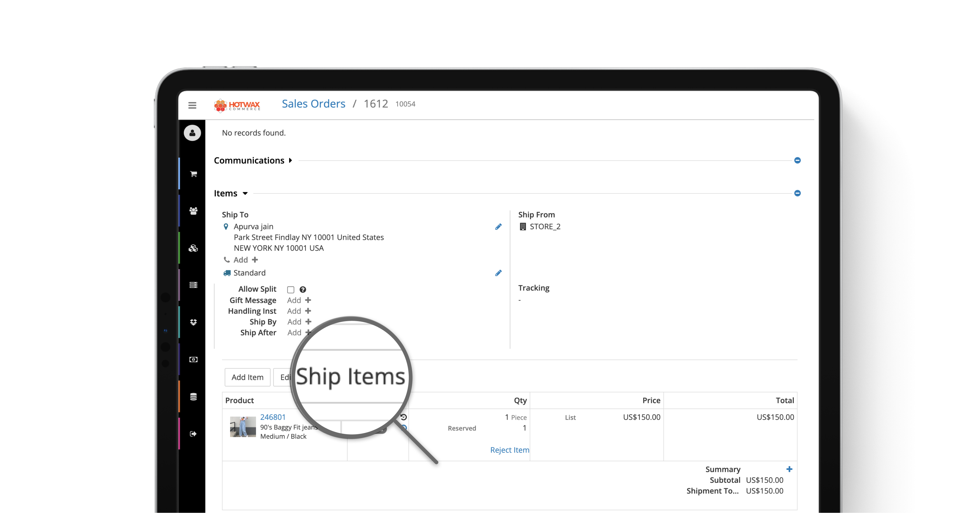
Task: Edit the Standard shipping method pencil
Action: coord(499,273)
